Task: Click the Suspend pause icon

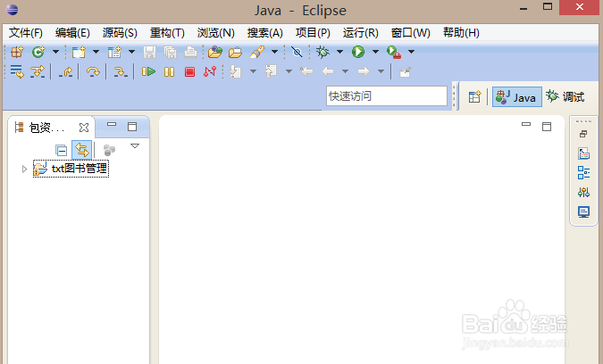Action: pos(169,71)
